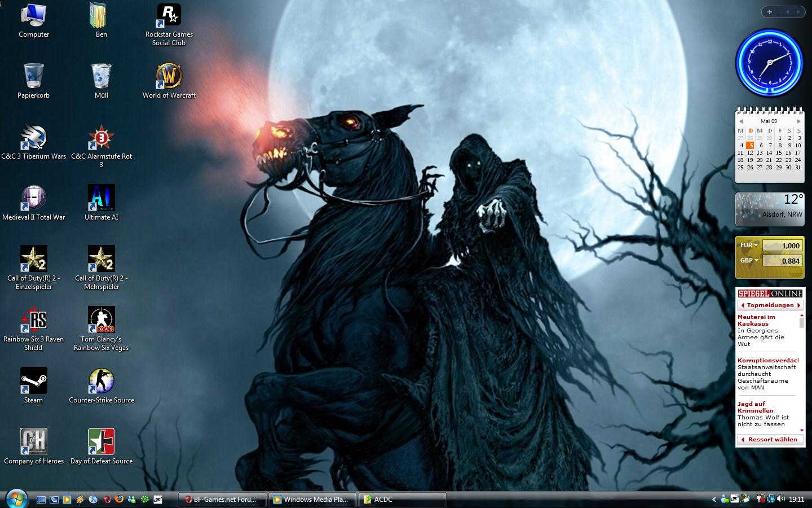
Task: Click the blue neon clock gadget
Action: click(x=770, y=63)
